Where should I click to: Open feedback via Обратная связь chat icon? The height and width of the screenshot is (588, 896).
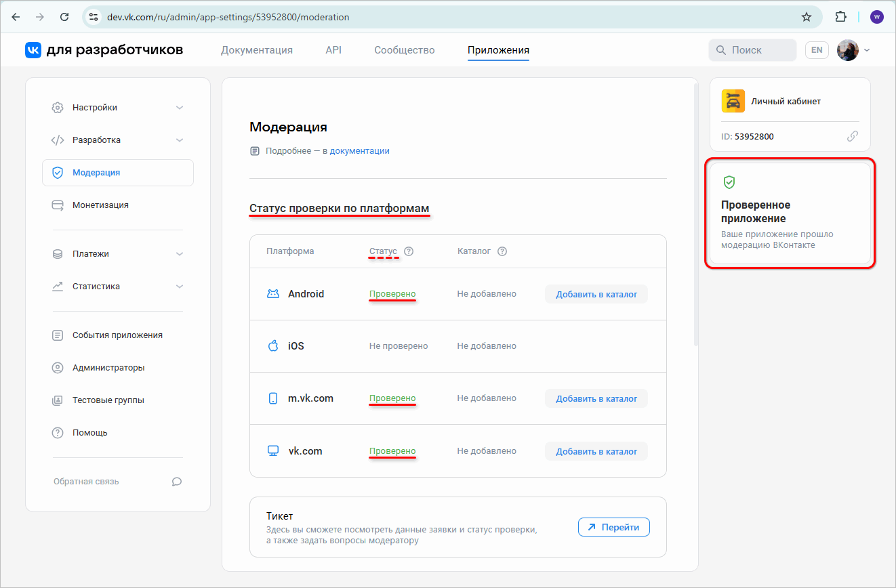point(176,481)
